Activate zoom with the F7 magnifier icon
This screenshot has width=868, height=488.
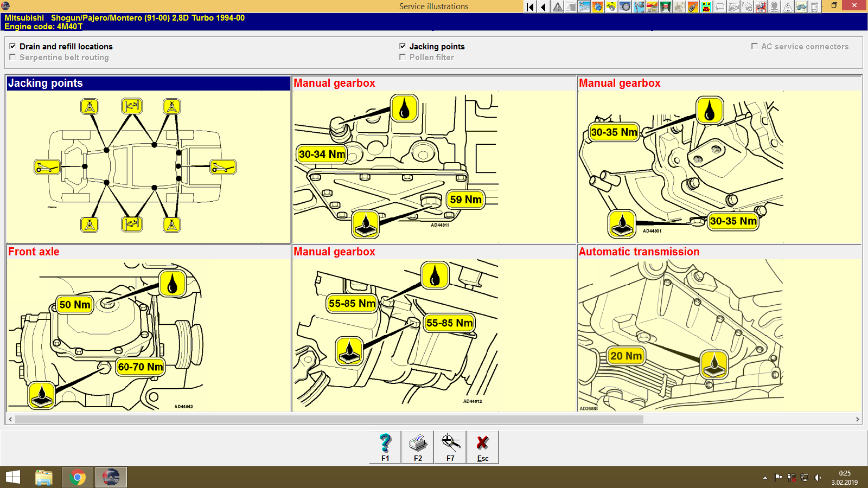coord(450,446)
